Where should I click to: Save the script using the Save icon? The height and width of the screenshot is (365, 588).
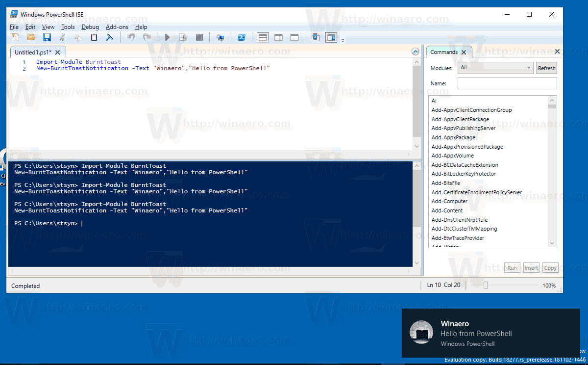click(47, 37)
